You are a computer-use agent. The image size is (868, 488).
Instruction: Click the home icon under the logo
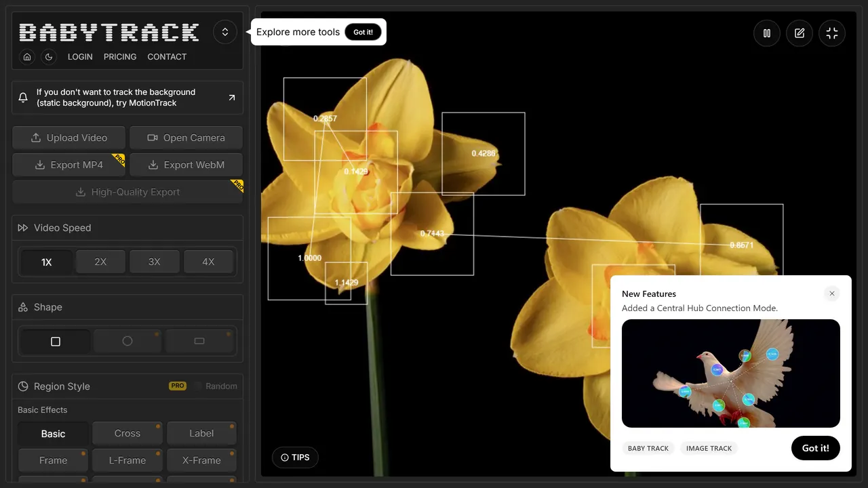[27, 57]
